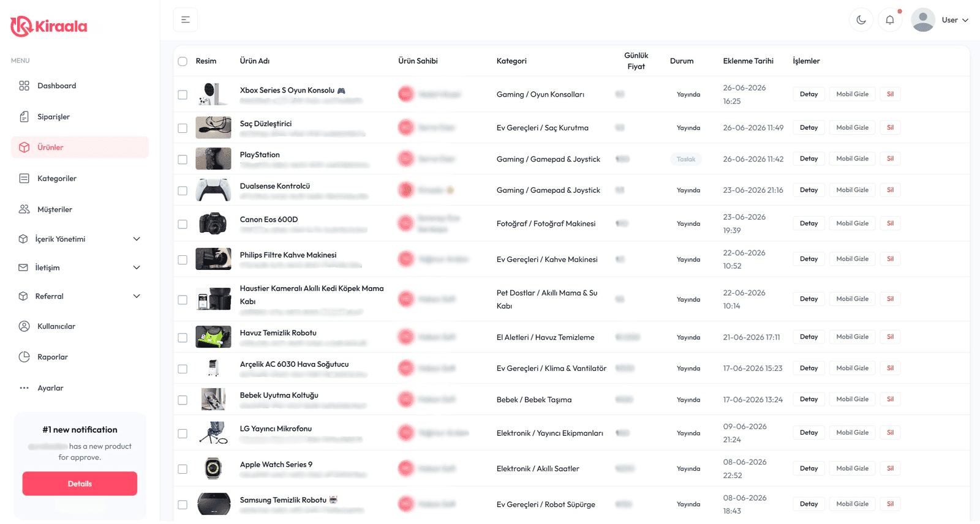This screenshot has width=980, height=524.
Task: Toggle dark mode with the moon icon
Action: [x=861, y=20]
